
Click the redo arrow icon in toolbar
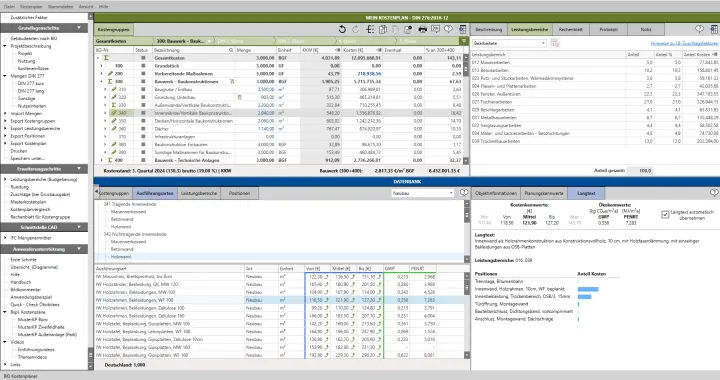click(355, 29)
